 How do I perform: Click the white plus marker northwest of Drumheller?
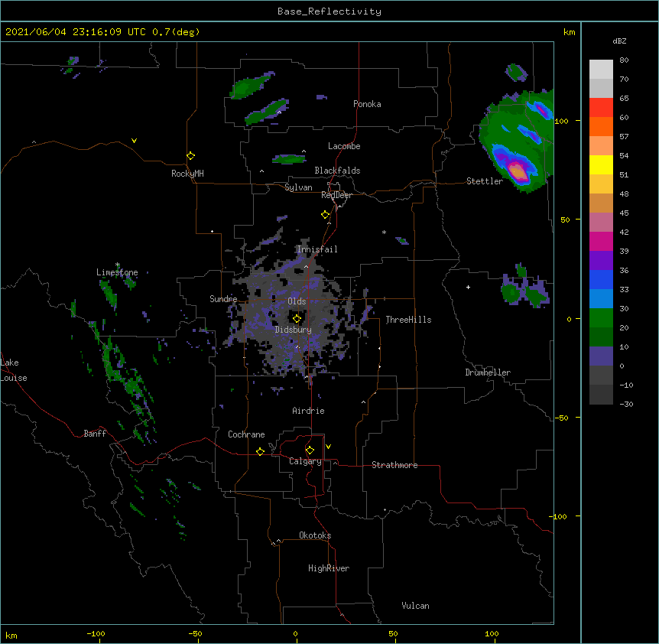click(468, 287)
